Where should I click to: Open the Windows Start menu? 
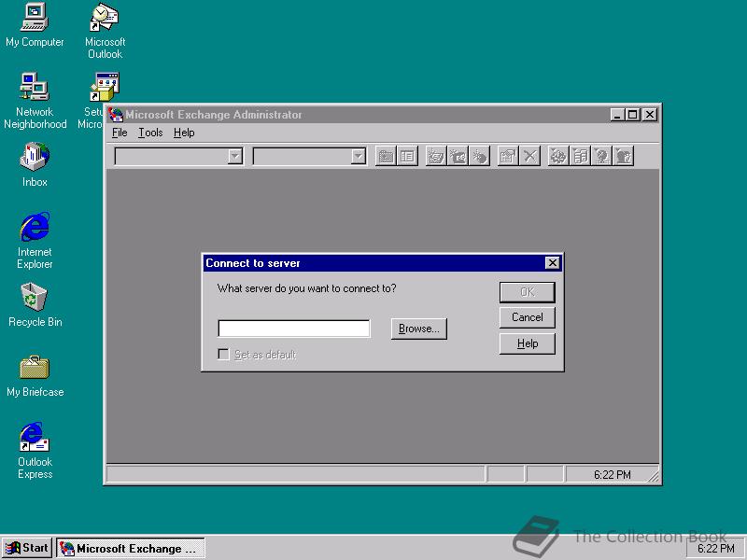(x=27, y=548)
